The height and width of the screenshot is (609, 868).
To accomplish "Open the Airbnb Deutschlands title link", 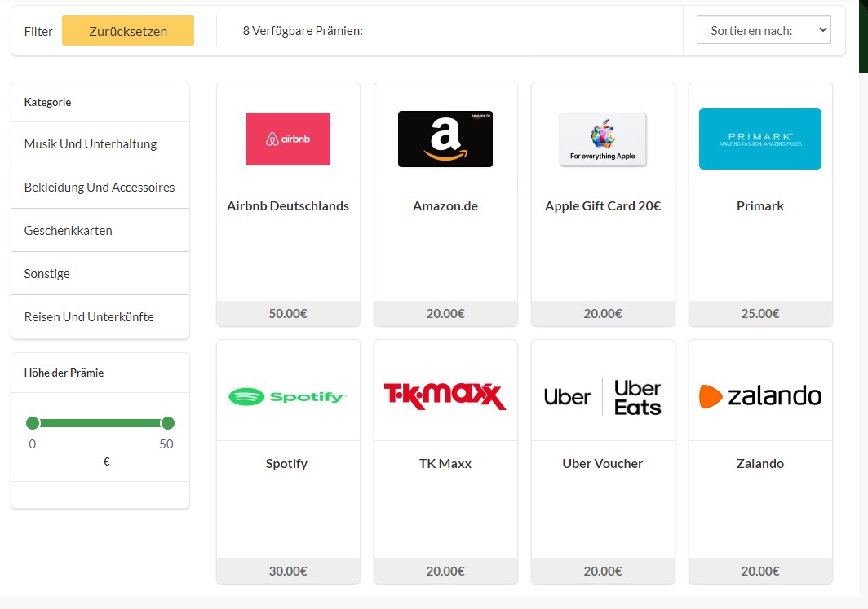I will pos(288,205).
